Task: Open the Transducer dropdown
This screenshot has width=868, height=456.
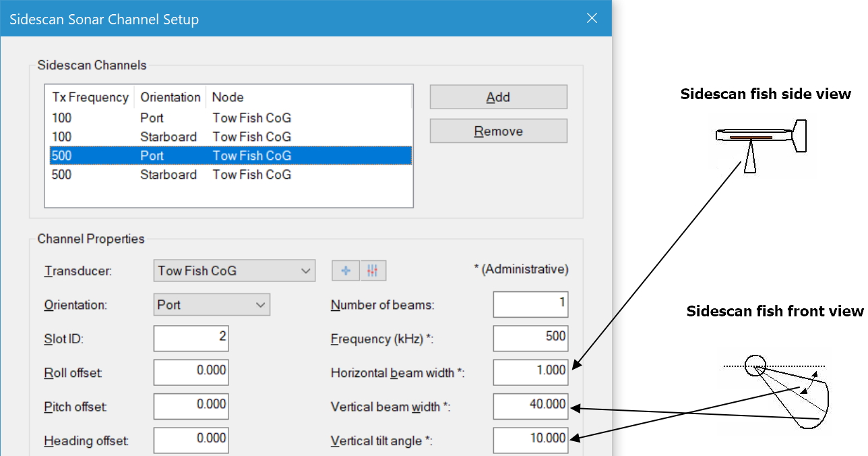Action: [234, 270]
